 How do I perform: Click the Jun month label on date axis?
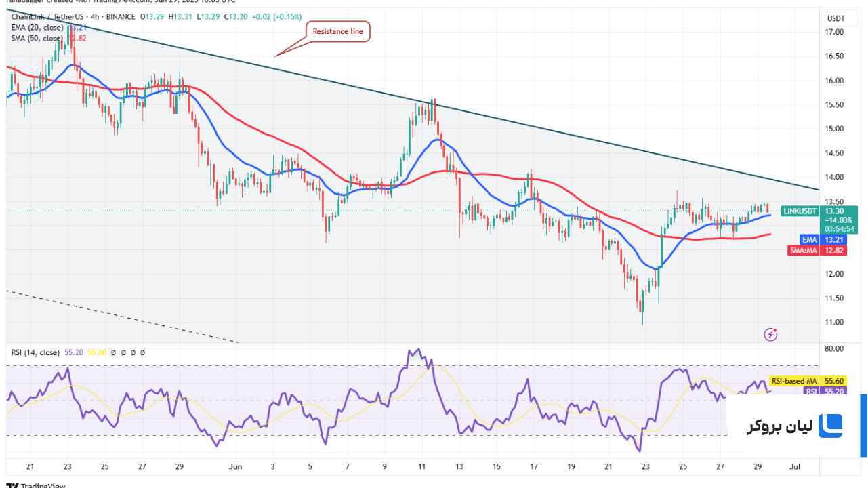(x=235, y=466)
